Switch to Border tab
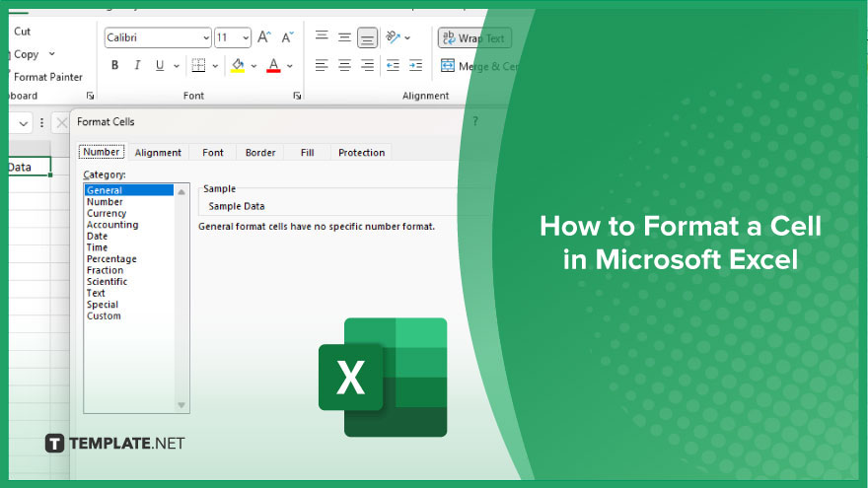Screen dimensions: 868x488 (x=260, y=152)
